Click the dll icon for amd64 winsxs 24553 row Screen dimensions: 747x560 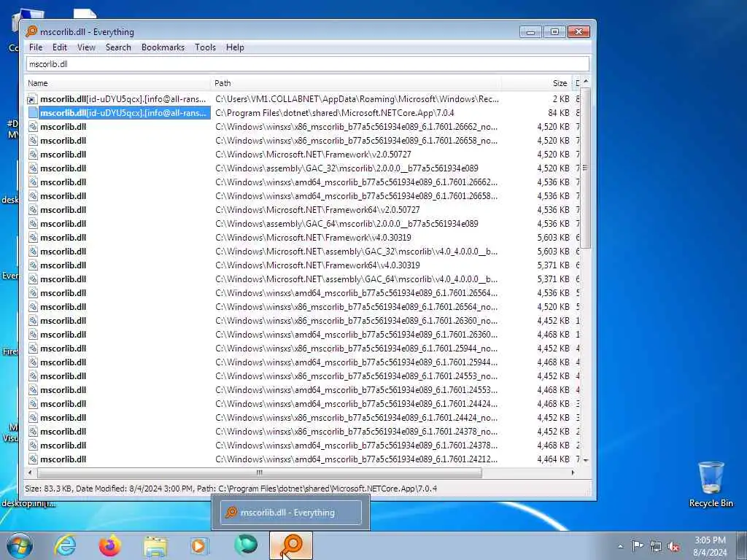(x=32, y=389)
